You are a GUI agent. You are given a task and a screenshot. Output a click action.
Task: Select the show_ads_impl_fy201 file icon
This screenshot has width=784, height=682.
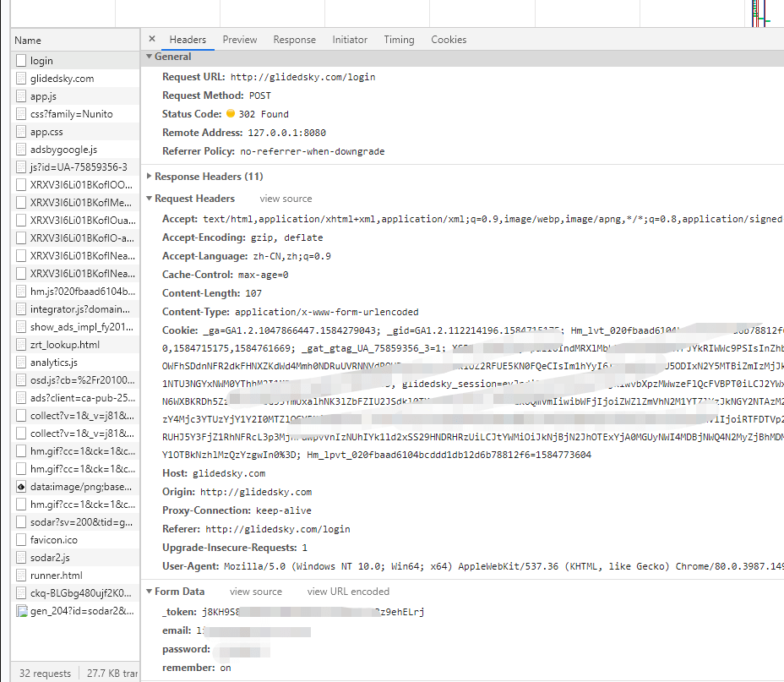[x=21, y=326]
